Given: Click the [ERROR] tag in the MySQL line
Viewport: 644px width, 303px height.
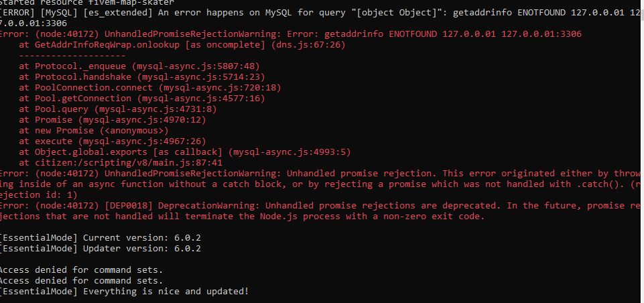Looking at the screenshot, I should pyautogui.click(x=18, y=12).
